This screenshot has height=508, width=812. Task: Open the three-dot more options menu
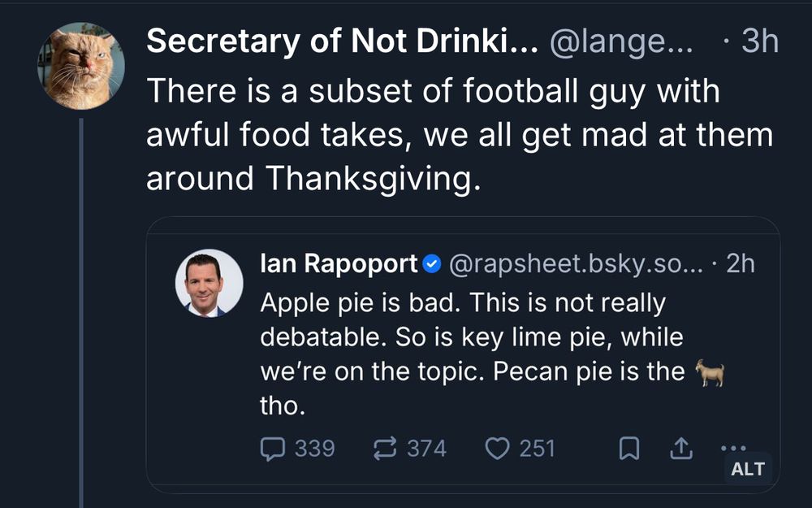[732, 448]
